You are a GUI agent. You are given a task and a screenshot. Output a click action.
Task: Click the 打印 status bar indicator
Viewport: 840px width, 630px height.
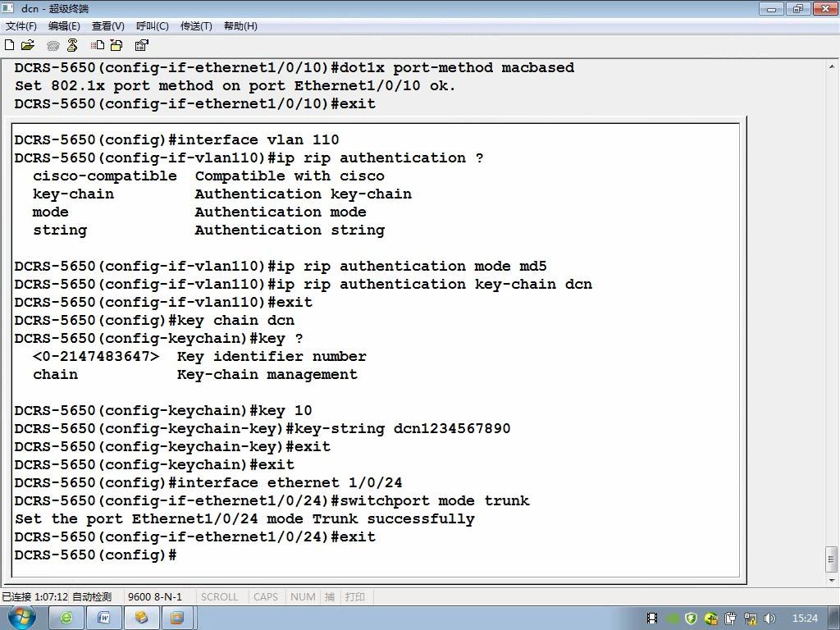tap(354, 597)
